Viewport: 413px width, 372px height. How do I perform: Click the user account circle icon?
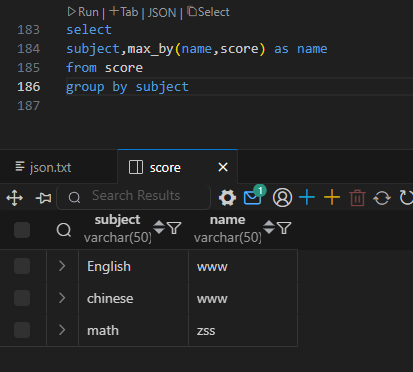point(282,198)
